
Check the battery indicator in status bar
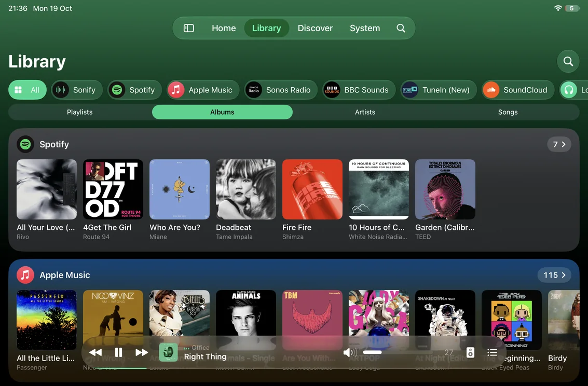point(572,8)
